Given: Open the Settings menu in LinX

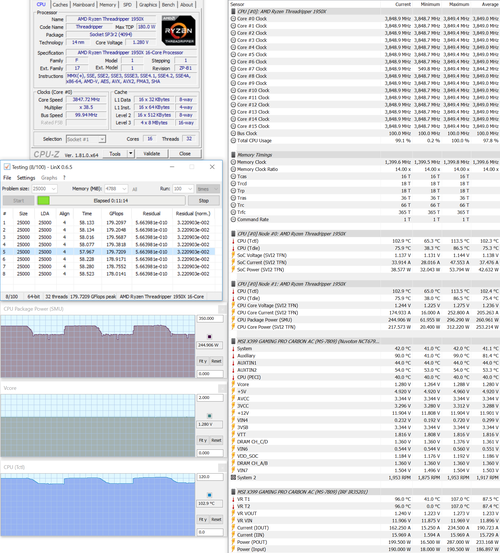Looking at the screenshot, I should click(x=26, y=178).
